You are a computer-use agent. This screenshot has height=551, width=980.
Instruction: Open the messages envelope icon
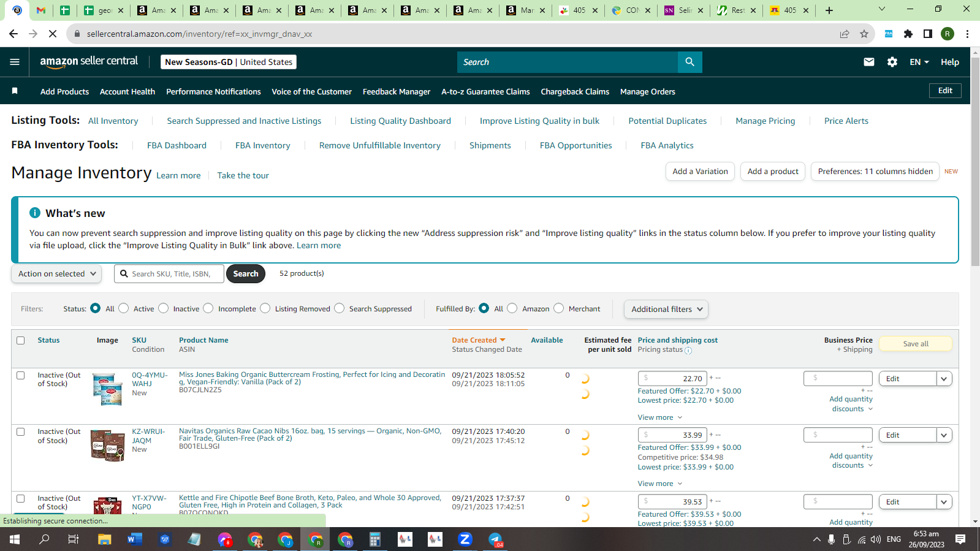click(869, 62)
